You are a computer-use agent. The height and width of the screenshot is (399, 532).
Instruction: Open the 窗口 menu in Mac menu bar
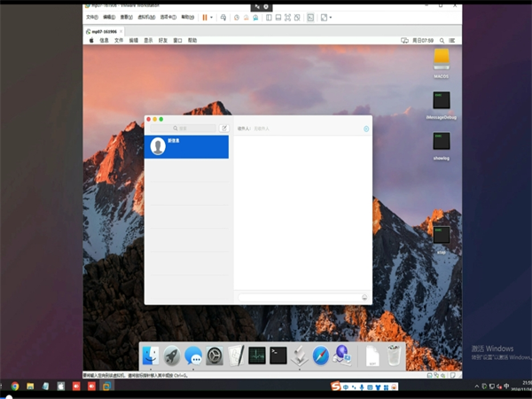[177, 40]
